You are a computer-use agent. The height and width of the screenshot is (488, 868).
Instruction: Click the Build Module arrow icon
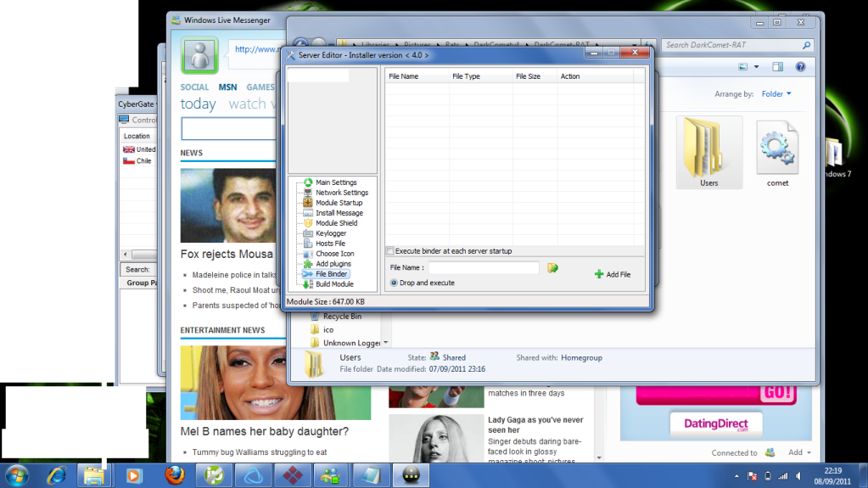[x=308, y=284]
